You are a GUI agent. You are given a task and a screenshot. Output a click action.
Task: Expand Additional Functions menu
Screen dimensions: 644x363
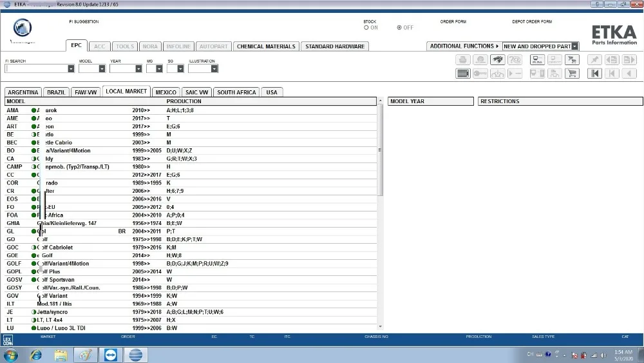464,46
